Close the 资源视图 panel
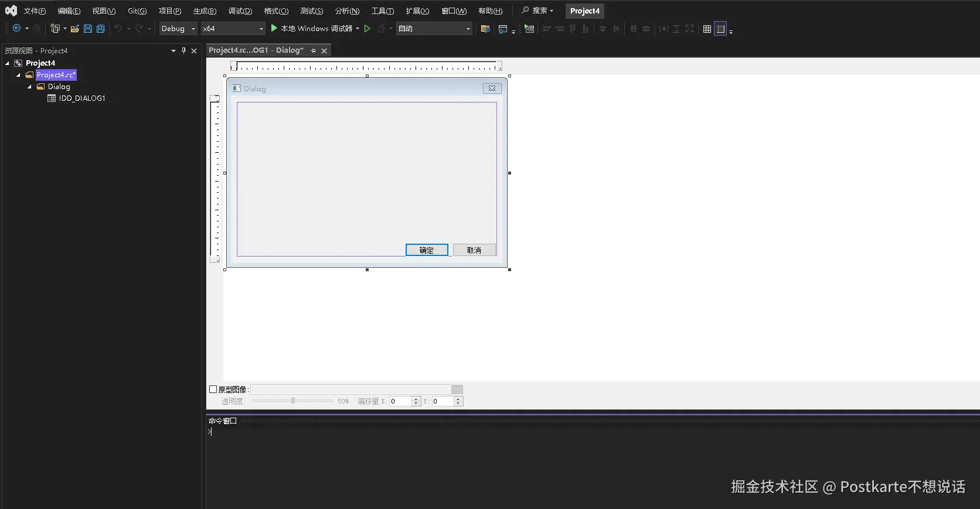Image resolution: width=980 pixels, height=509 pixels. (194, 51)
